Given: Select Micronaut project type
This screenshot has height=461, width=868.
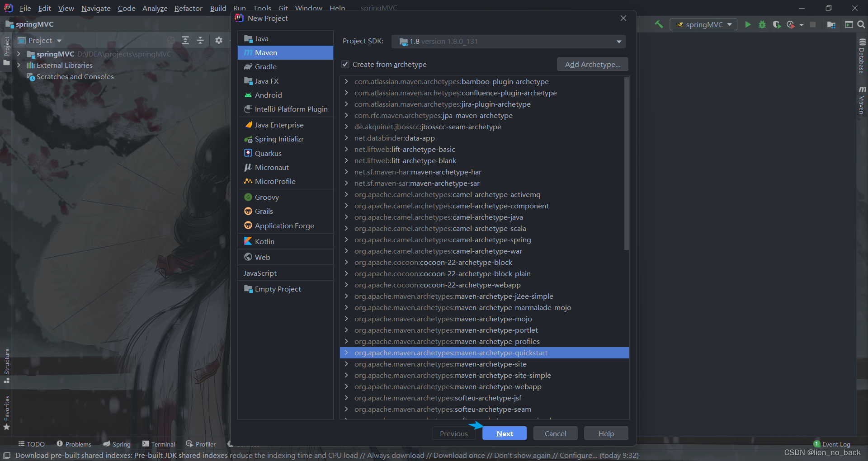Looking at the screenshot, I should tap(285, 167).
